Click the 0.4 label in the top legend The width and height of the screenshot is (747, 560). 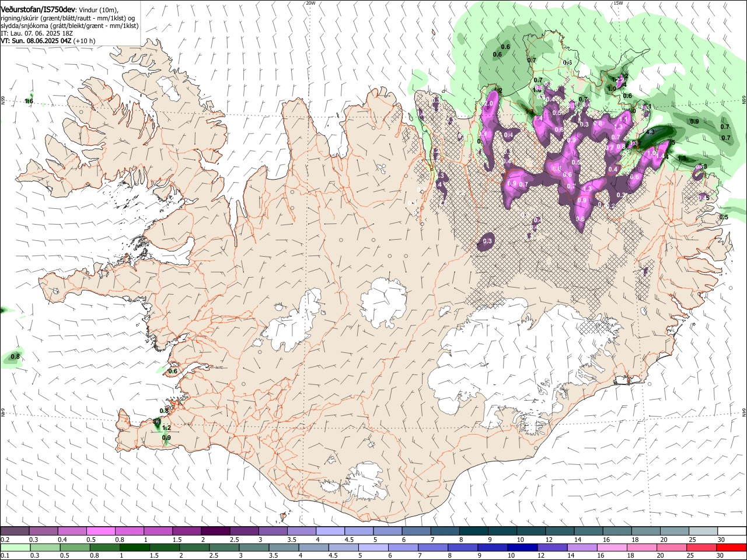tap(62, 540)
